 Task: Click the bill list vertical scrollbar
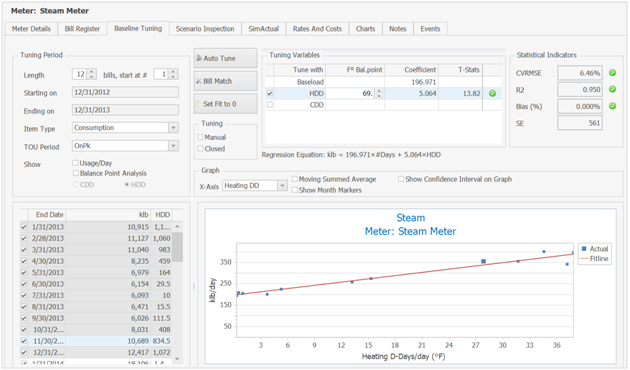pos(177,292)
